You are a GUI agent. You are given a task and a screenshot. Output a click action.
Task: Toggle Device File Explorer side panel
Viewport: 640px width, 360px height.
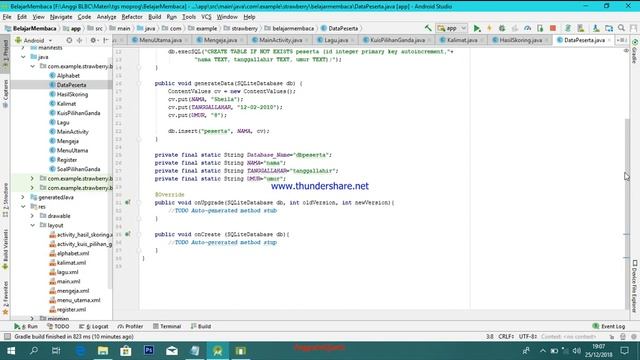pyautogui.click(x=635, y=286)
